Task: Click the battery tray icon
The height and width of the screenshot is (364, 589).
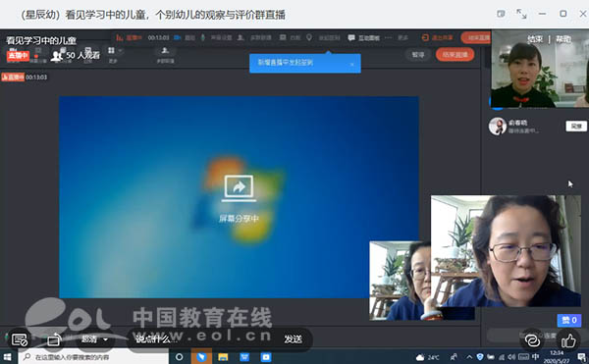Action: (x=491, y=357)
